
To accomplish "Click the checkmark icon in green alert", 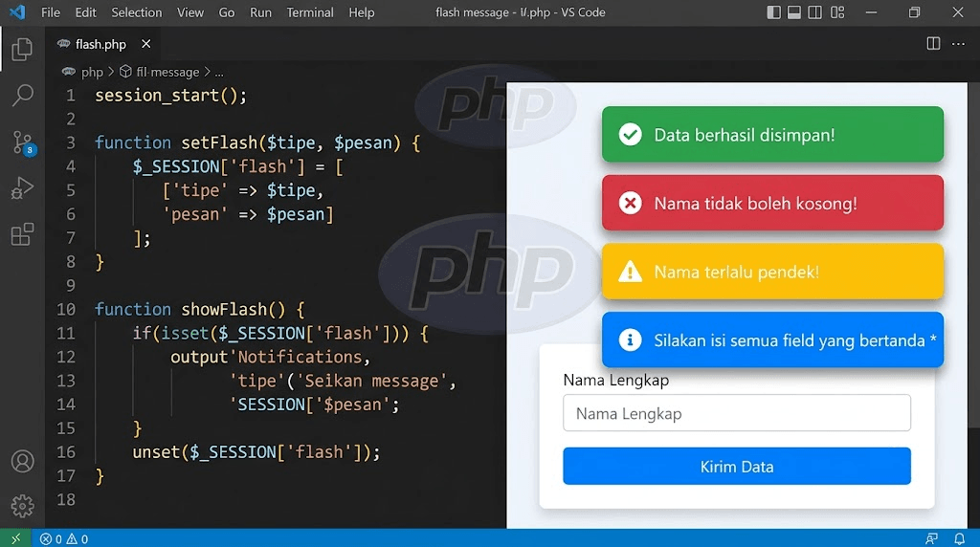I will point(630,134).
